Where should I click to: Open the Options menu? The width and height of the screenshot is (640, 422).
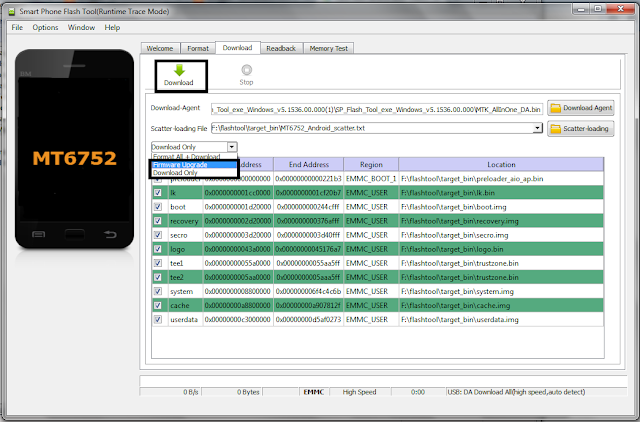click(45, 27)
